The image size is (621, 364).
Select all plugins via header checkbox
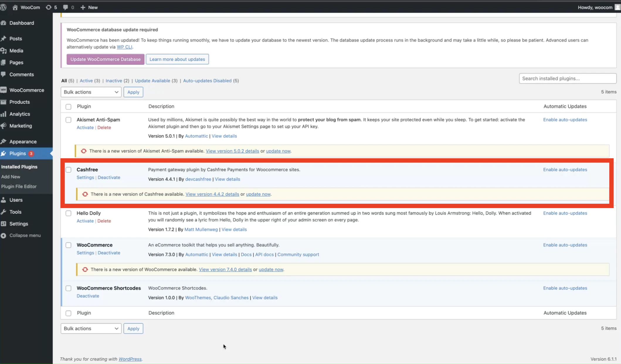pos(68,106)
